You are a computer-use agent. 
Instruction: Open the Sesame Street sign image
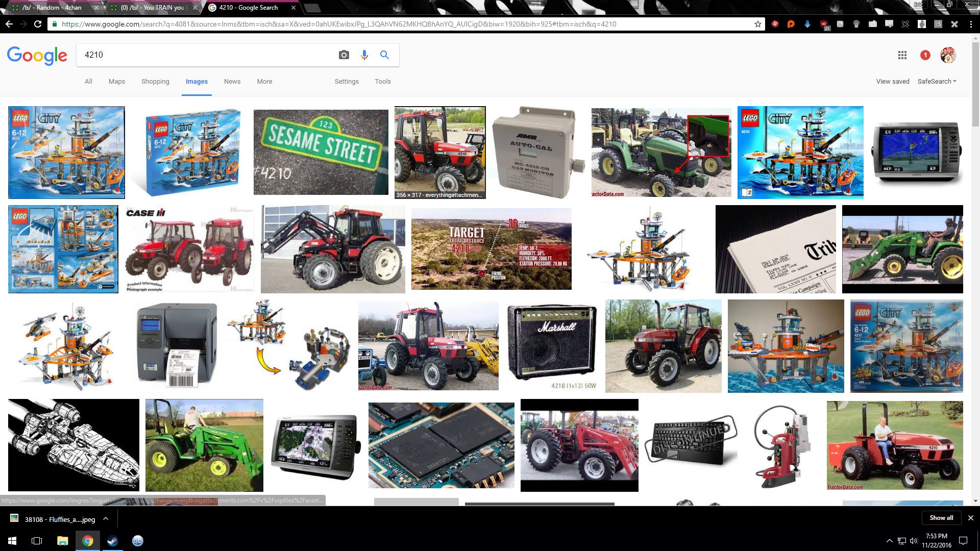(x=321, y=152)
